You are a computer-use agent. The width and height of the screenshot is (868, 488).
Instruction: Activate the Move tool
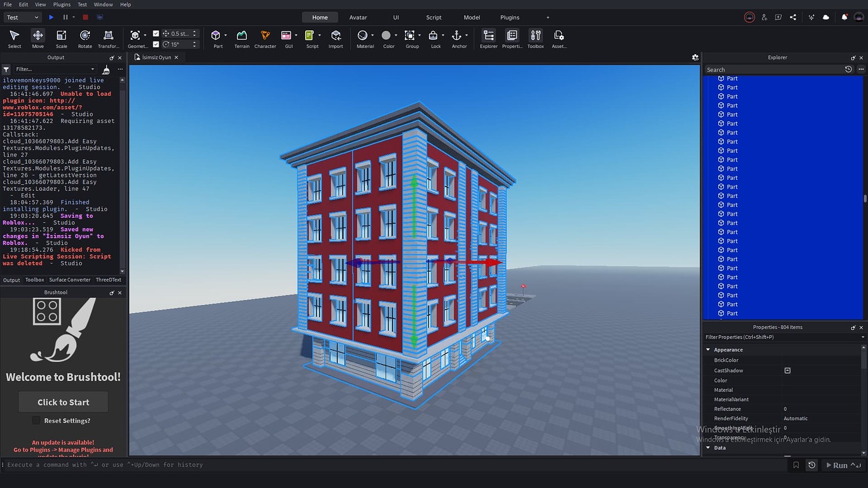coord(38,39)
